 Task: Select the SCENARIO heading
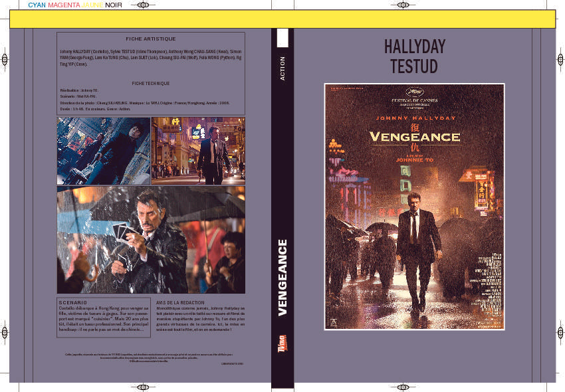(x=73, y=303)
